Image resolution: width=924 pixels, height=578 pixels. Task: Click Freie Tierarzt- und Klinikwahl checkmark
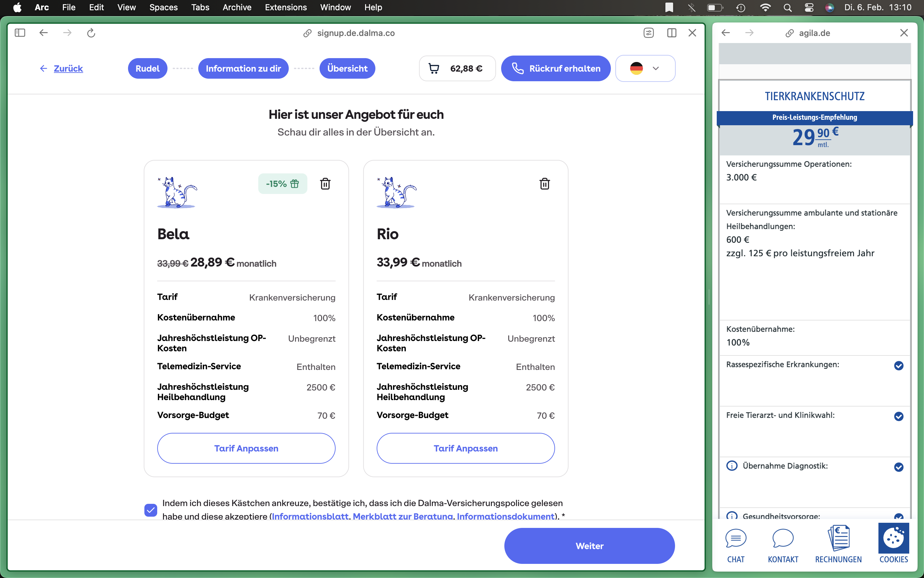pyautogui.click(x=899, y=416)
